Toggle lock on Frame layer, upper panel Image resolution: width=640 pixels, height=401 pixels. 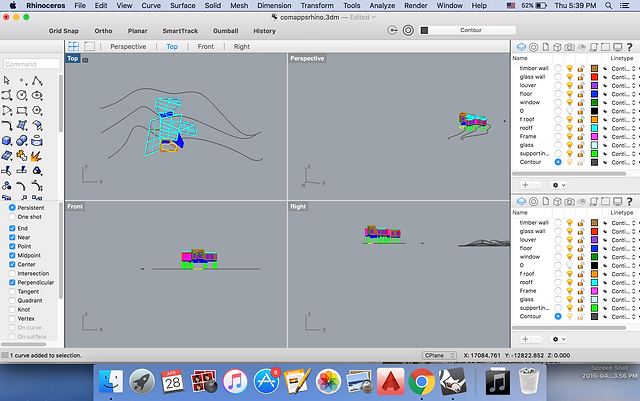click(x=580, y=136)
